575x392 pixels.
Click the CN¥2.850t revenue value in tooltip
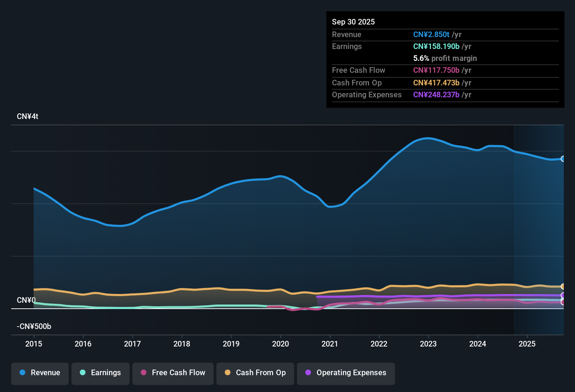tap(431, 34)
